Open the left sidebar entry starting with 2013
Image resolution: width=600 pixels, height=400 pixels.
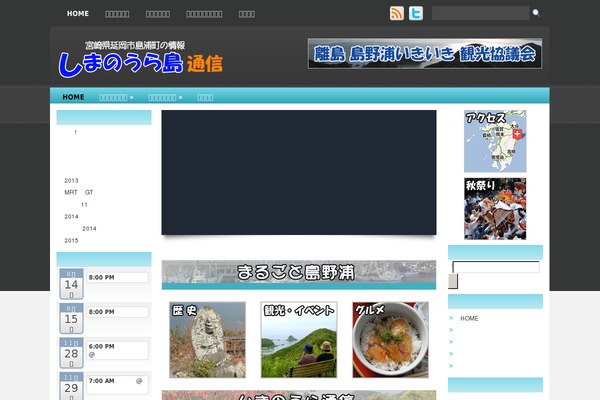coord(71,181)
